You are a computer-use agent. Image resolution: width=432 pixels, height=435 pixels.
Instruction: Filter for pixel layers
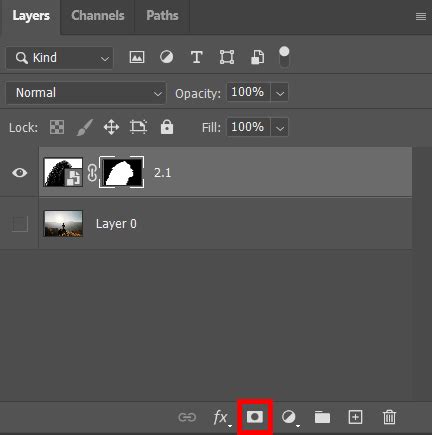[137, 57]
